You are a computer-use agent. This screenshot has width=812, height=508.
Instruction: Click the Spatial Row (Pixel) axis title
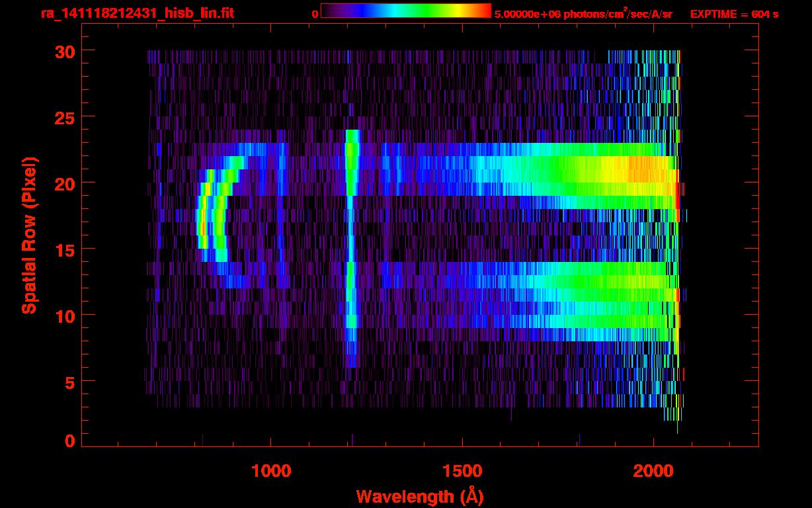coord(29,235)
